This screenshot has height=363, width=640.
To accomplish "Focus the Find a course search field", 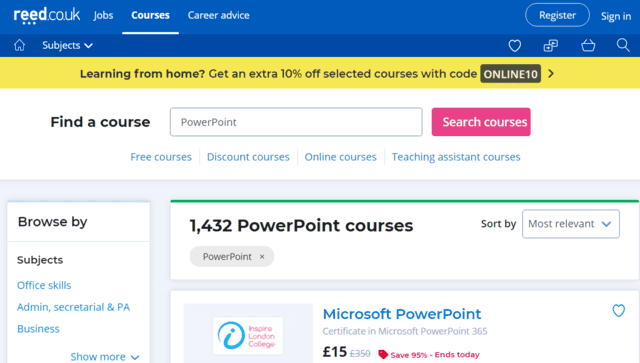I will click(296, 122).
